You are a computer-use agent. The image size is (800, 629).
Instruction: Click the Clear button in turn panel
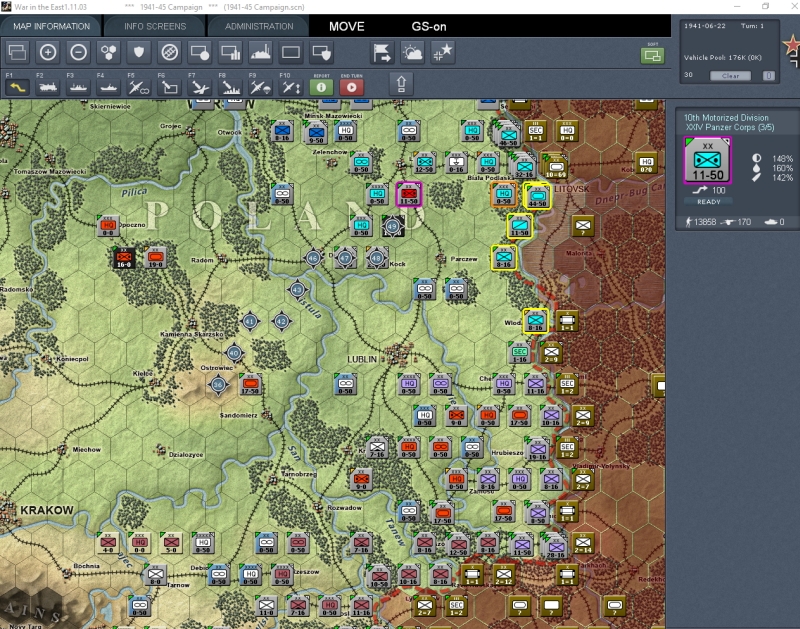[x=730, y=76]
